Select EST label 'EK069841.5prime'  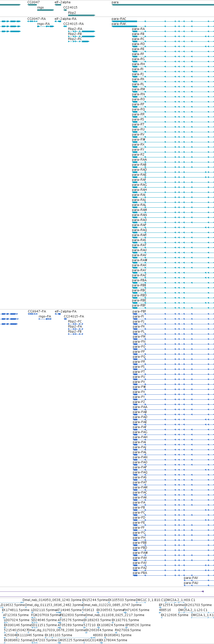pyautogui.click(x=118, y=635)
